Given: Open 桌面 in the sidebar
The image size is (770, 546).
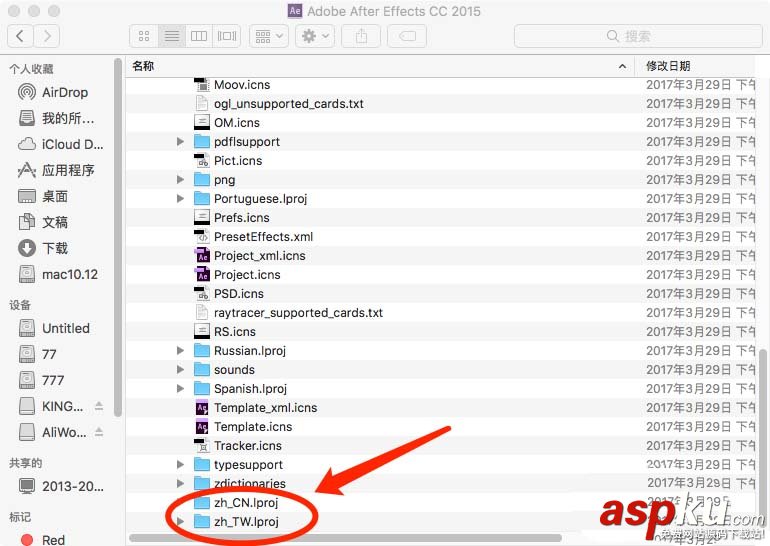Looking at the screenshot, I should tap(43, 196).
